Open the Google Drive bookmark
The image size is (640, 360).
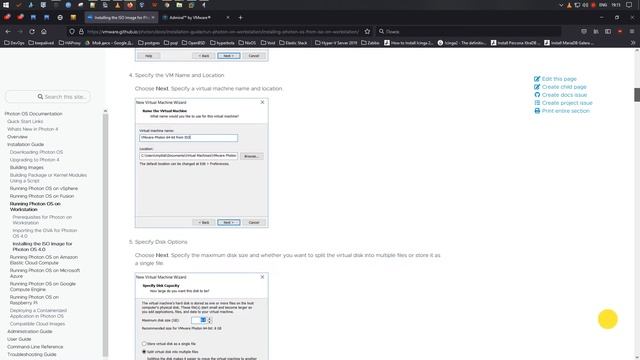(109, 42)
